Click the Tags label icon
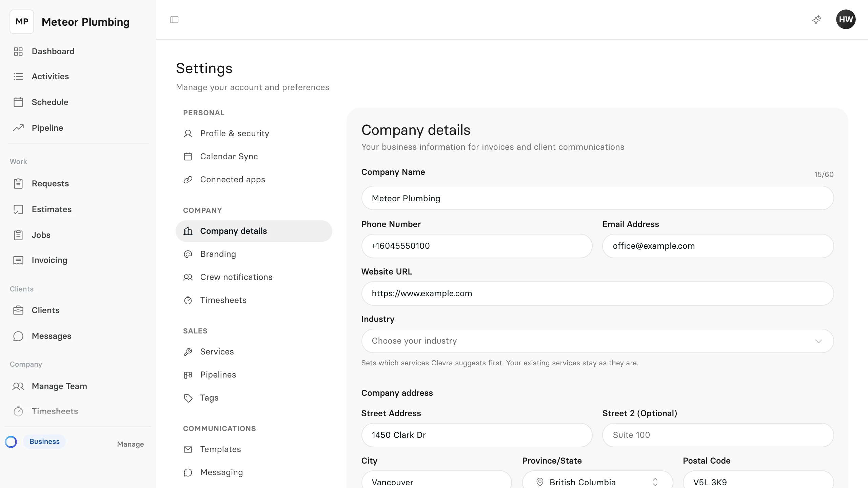This screenshot has height=488, width=868. coord(188,398)
